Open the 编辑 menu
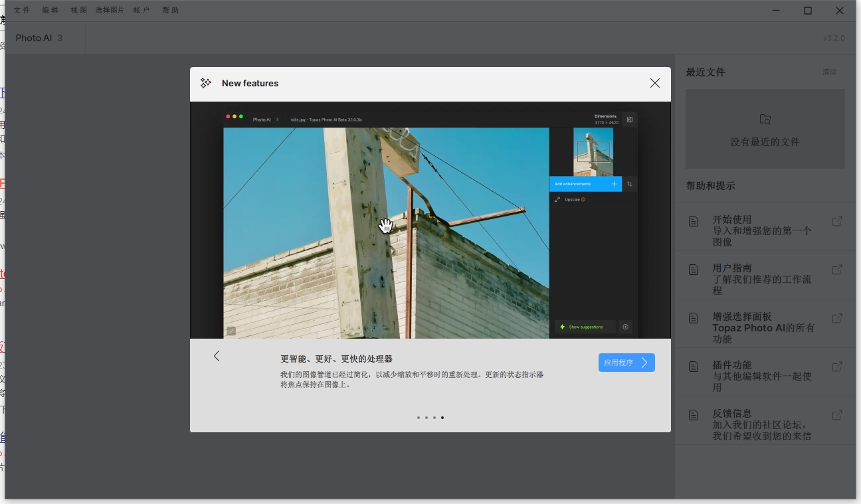This screenshot has height=504, width=861. pyautogui.click(x=50, y=10)
